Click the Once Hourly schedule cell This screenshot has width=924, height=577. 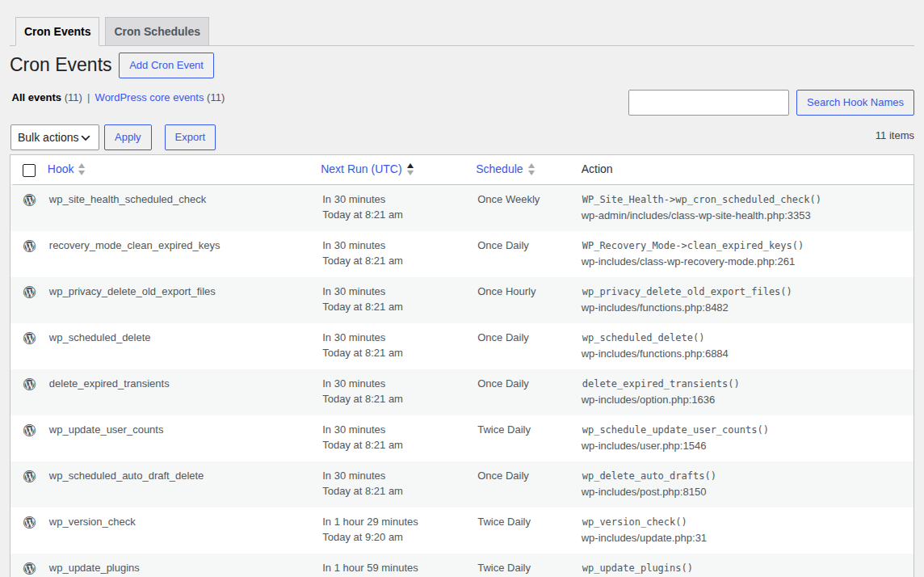pos(506,291)
